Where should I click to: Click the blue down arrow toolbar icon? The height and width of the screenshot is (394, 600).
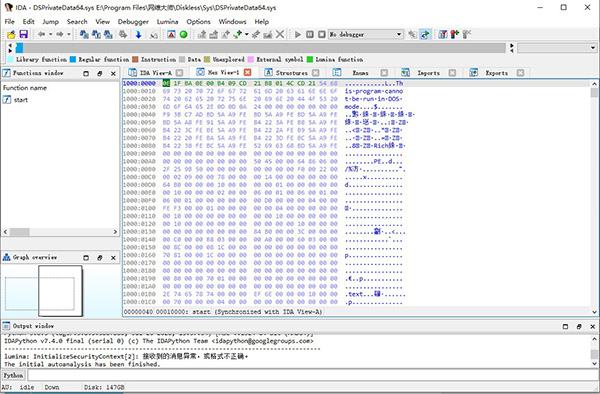[x=139, y=34]
